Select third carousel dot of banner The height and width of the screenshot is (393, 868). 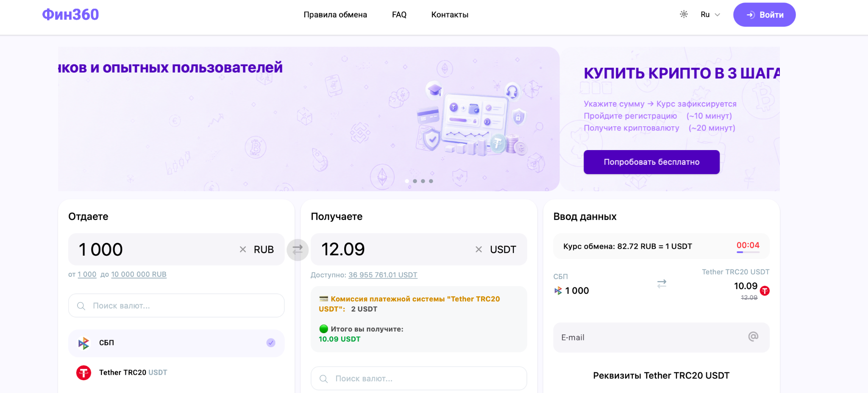[423, 181]
